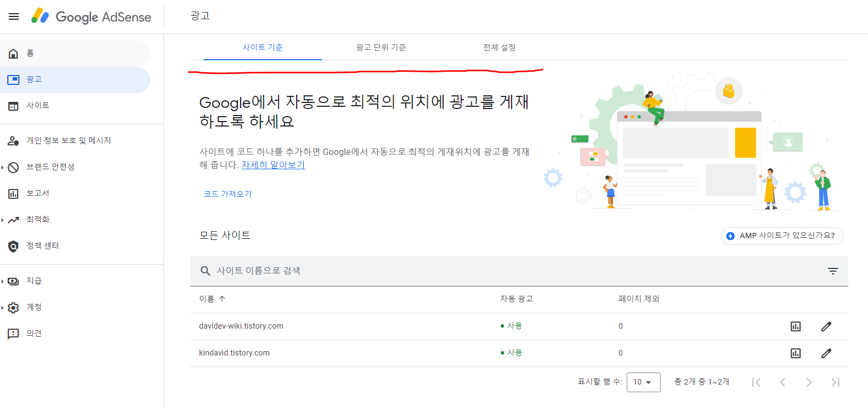Click 자동 광고 column header
This screenshot has height=407, width=868.
click(x=517, y=299)
